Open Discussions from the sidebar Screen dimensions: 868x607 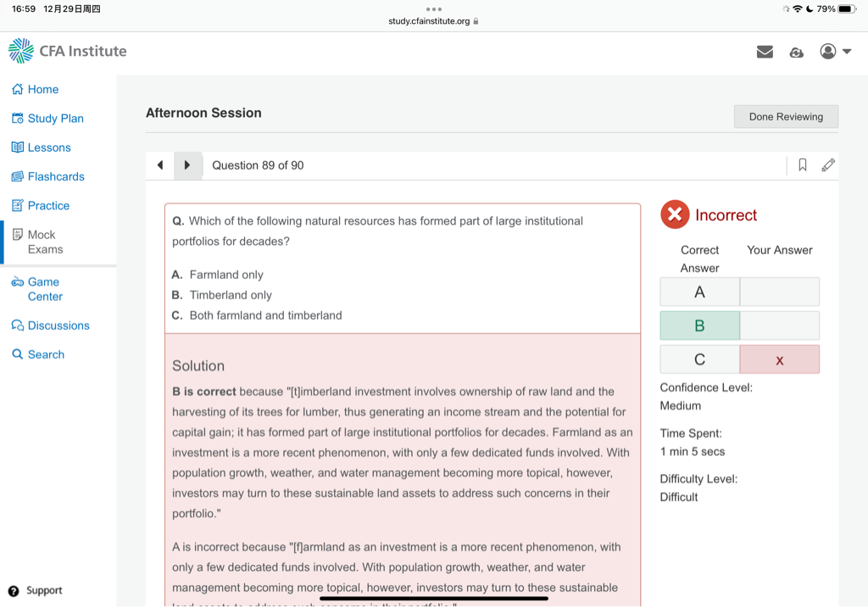coord(58,326)
